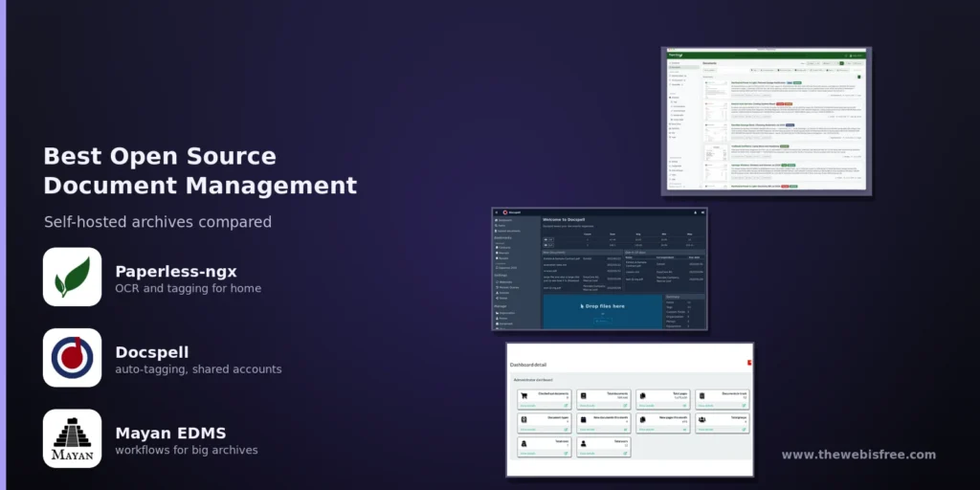Click the Docspell red circle logo

73,358
